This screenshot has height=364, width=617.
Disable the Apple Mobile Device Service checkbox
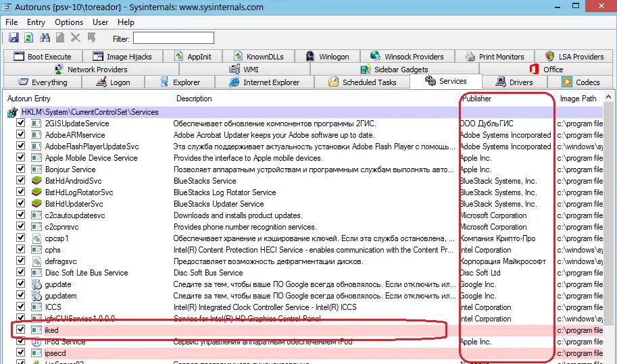point(20,157)
